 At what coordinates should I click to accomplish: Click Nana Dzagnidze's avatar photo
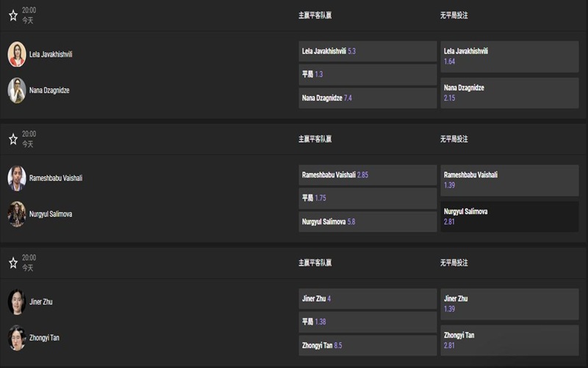[x=17, y=90]
